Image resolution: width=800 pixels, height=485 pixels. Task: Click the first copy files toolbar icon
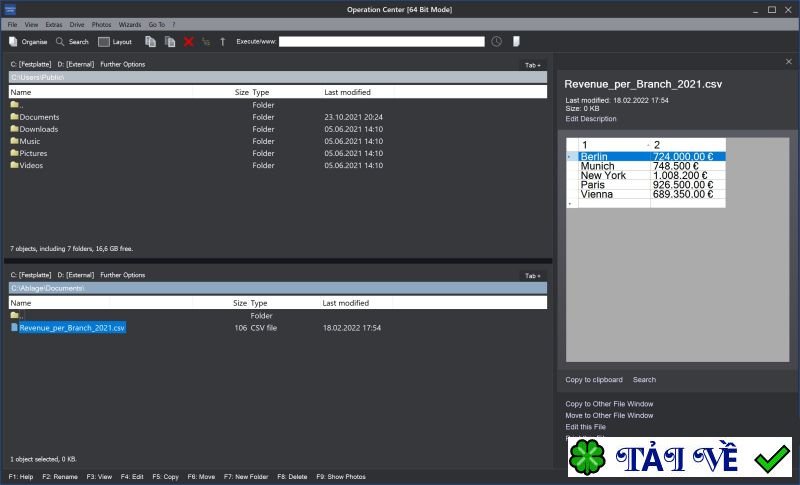coord(150,42)
